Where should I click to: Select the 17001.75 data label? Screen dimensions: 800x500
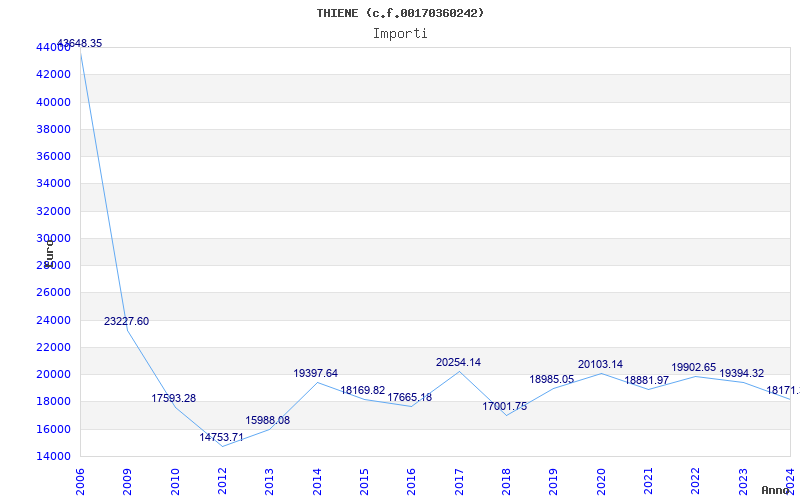pyautogui.click(x=505, y=407)
